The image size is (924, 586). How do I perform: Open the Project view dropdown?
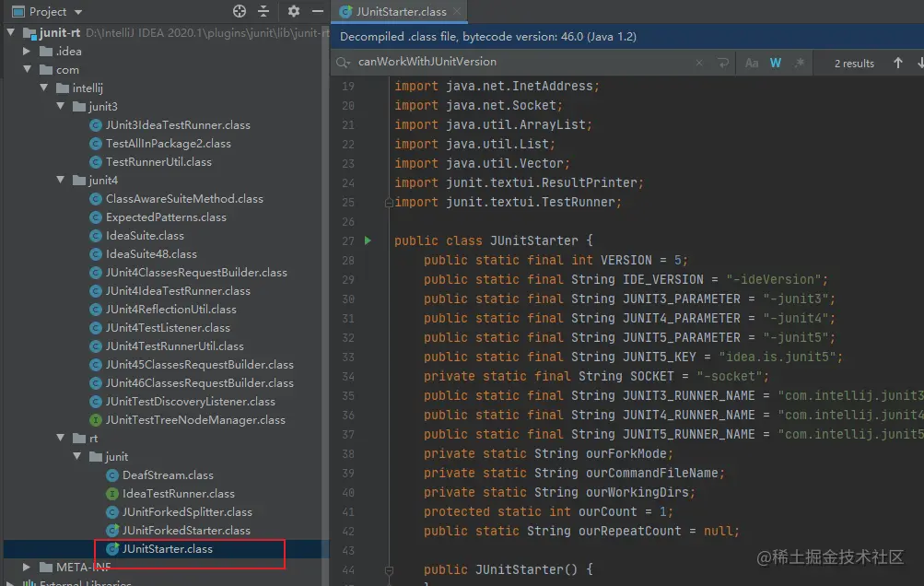[78, 12]
